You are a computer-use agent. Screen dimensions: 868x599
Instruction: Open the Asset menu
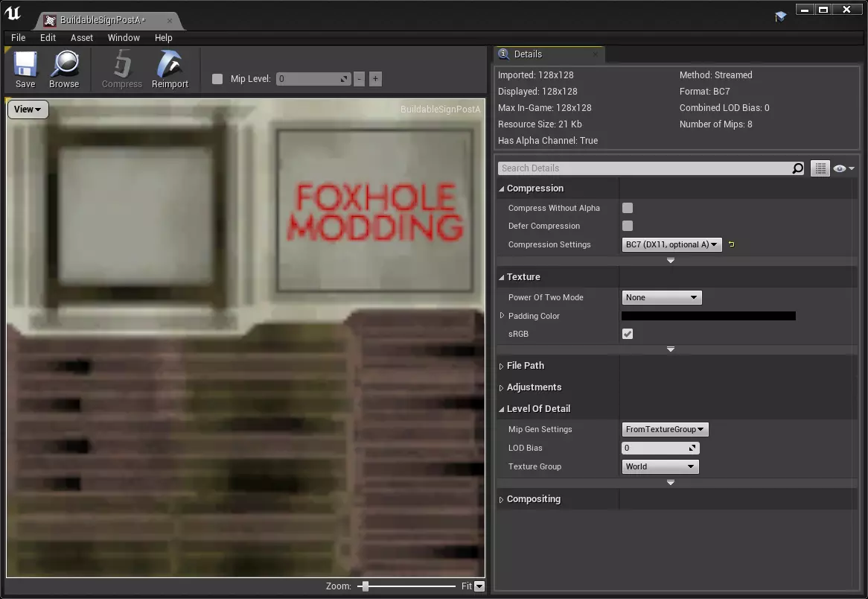82,37
